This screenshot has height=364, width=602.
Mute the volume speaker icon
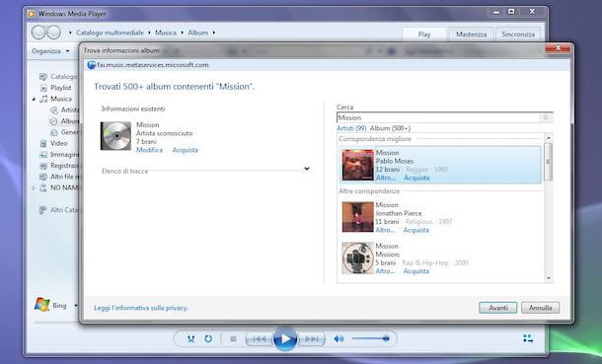click(339, 338)
